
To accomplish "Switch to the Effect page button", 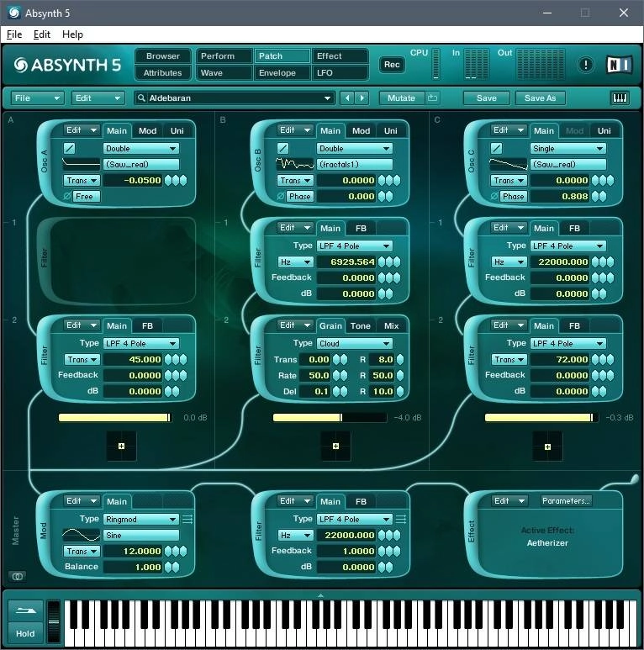I will point(340,56).
